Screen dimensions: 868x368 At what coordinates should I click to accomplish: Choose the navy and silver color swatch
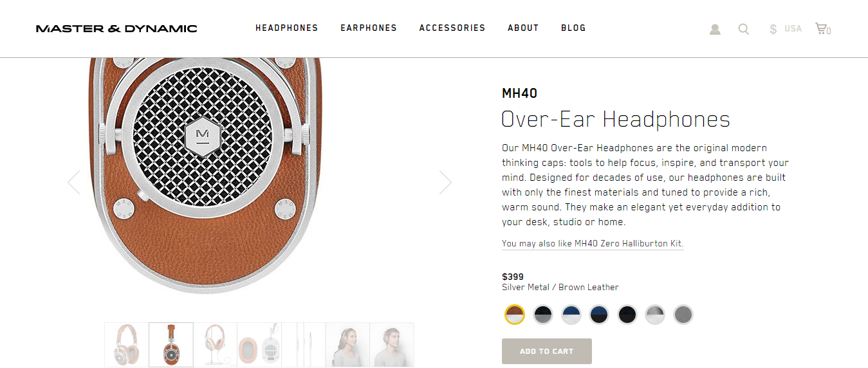(x=571, y=315)
